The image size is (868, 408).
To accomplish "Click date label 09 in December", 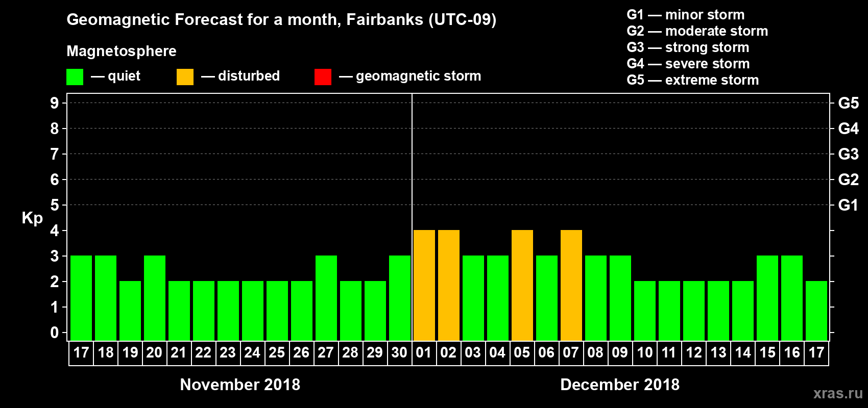I will [x=620, y=352].
